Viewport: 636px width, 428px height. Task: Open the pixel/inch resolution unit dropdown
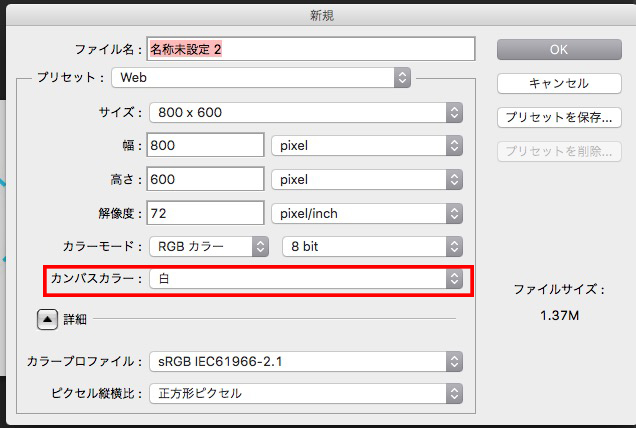point(367,214)
